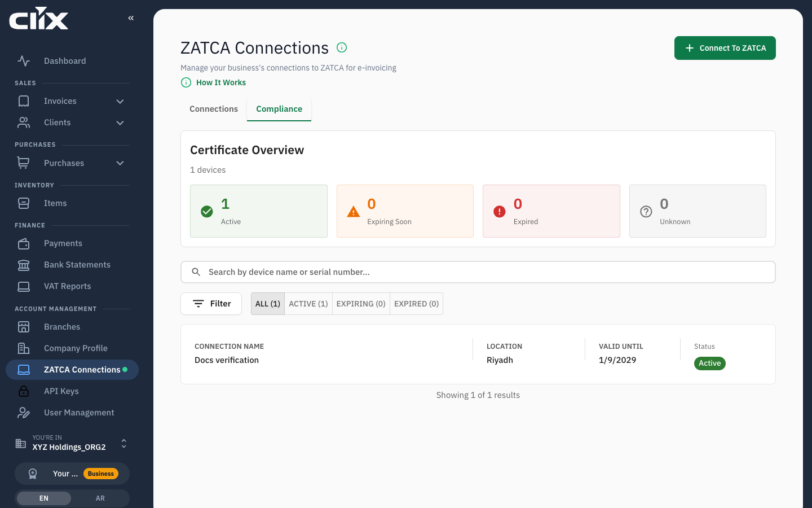
Task: Click the red alert icon on Expired card
Action: point(500,212)
